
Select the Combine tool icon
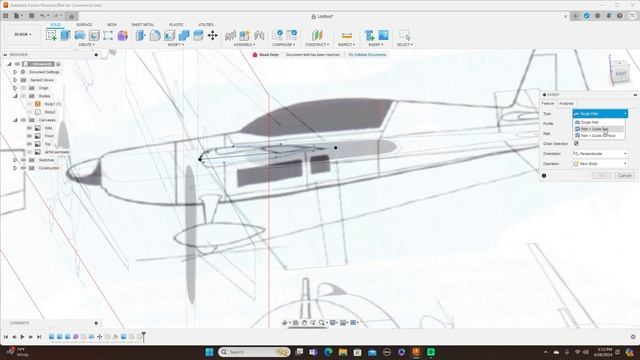click(x=184, y=36)
